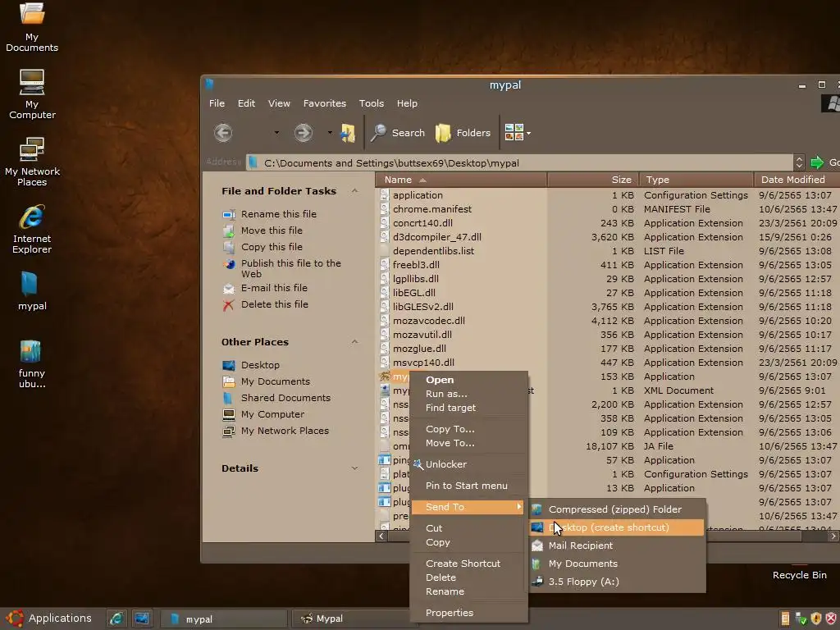Select the funny ubu... desktop icon
The height and width of the screenshot is (630, 840).
click(x=32, y=364)
